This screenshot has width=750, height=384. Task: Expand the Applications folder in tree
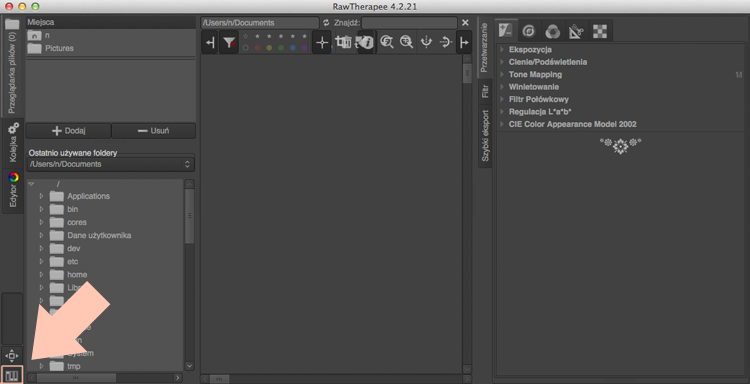click(41, 196)
